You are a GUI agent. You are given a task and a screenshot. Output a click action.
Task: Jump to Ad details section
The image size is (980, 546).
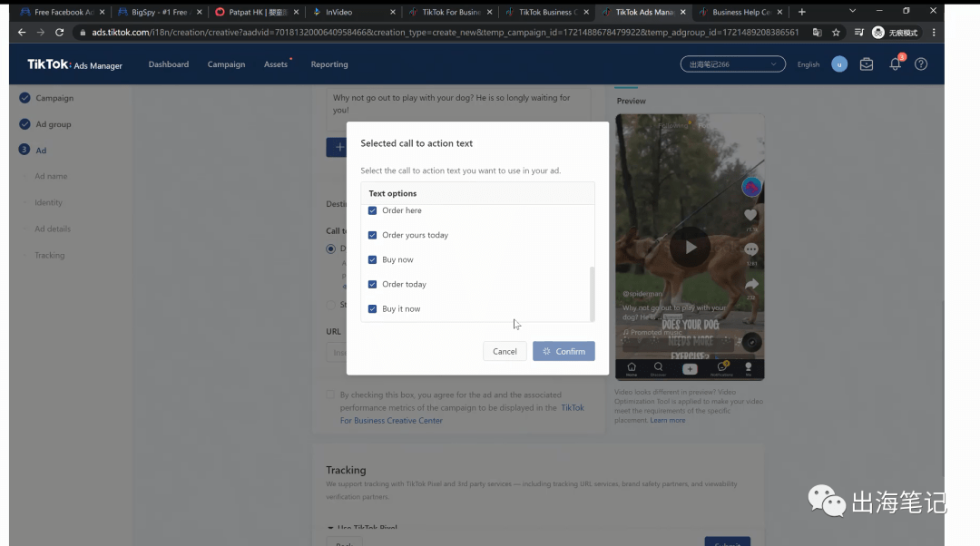click(x=53, y=229)
